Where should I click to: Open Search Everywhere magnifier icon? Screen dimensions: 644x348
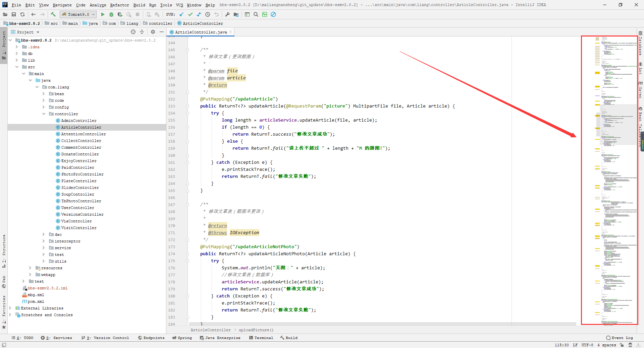[x=256, y=14]
